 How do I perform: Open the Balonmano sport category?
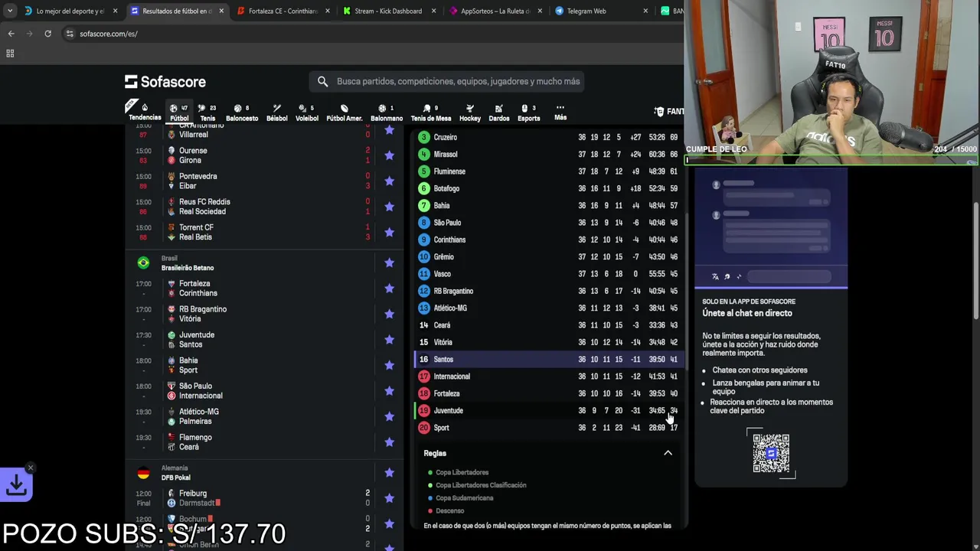[387, 112]
